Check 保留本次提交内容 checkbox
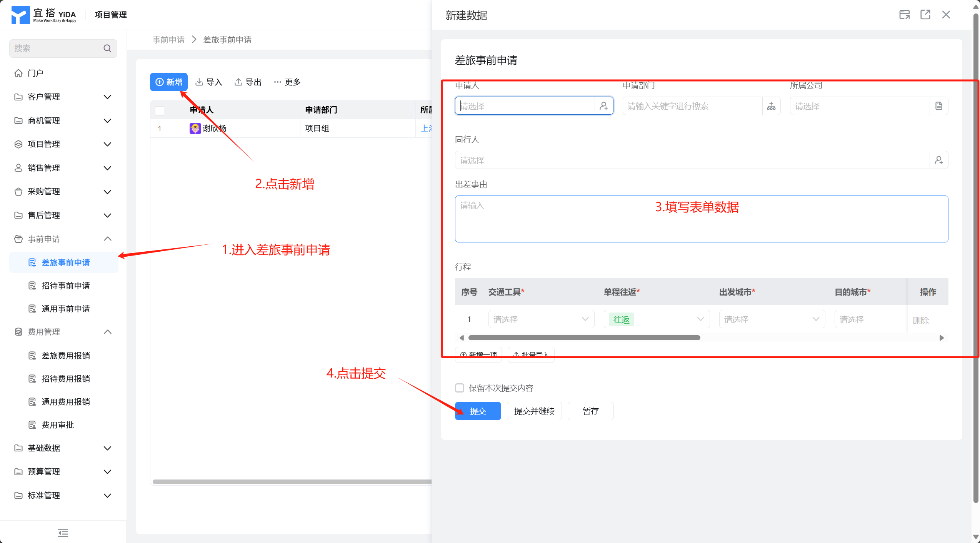The height and width of the screenshot is (543, 980). click(460, 388)
